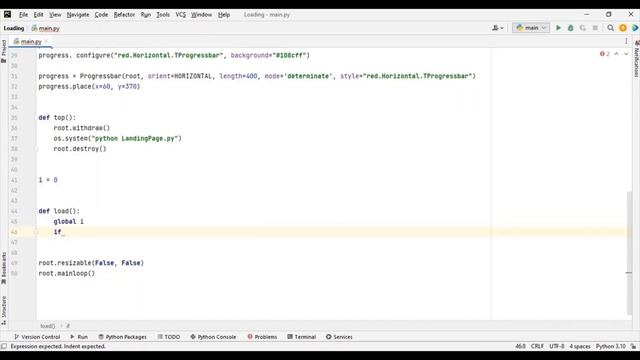The height and width of the screenshot is (360, 640).
Task: Open Code menu
Action: [x=101, y=15]
